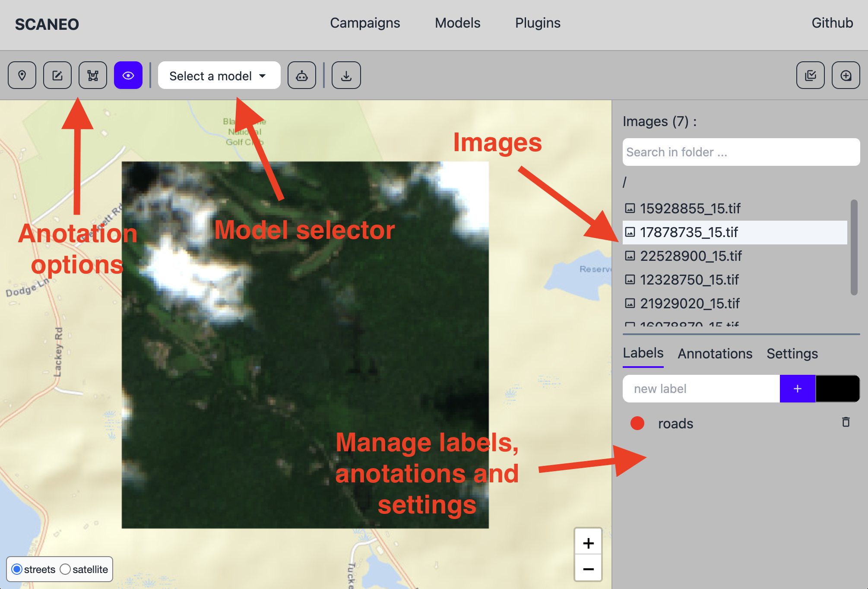Switch to the Labels tab
868x589 pixels.
643,353
